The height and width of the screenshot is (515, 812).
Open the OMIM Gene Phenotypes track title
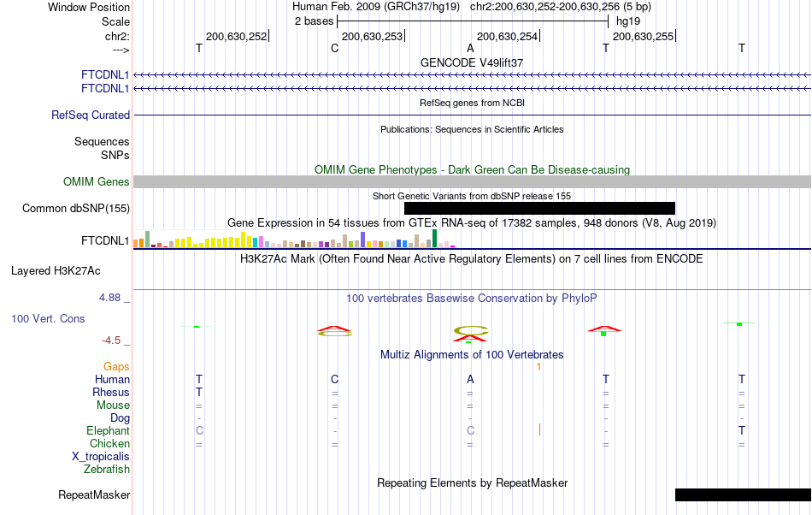click(x=472, y=170)
